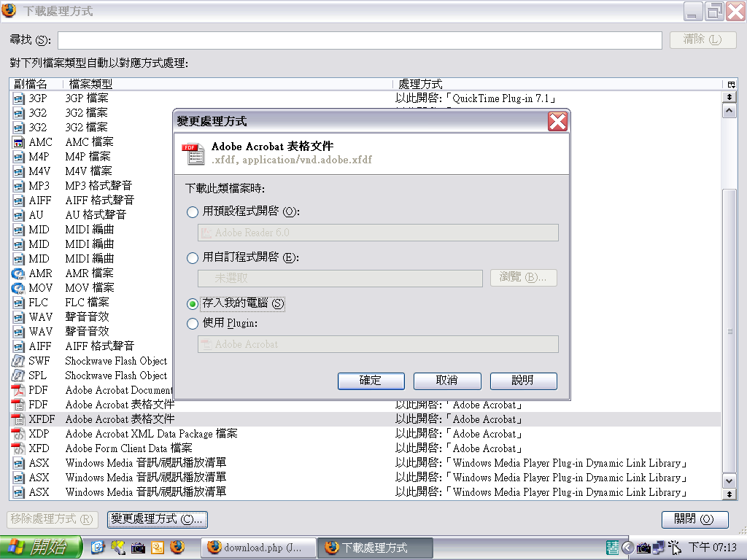747x560 pixels.
Task: Click the system clock 下午 07:13
Action: [713, 548]
